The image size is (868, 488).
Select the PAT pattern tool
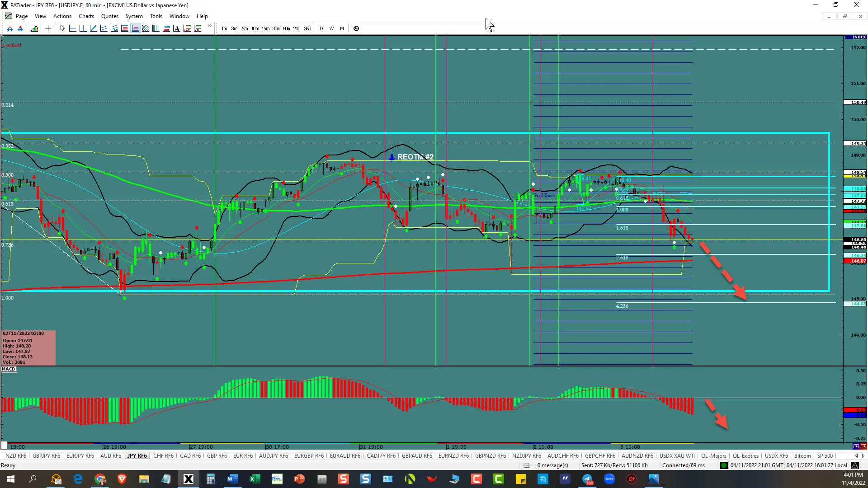pyautogui.click(x=187, y=28)
